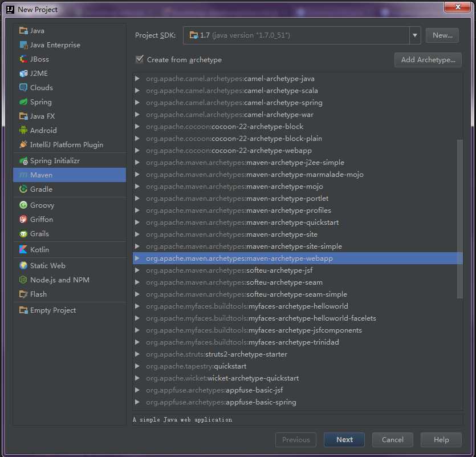
Task: Select maven-archetype-marmalade-mojo row
Action: 298,175
